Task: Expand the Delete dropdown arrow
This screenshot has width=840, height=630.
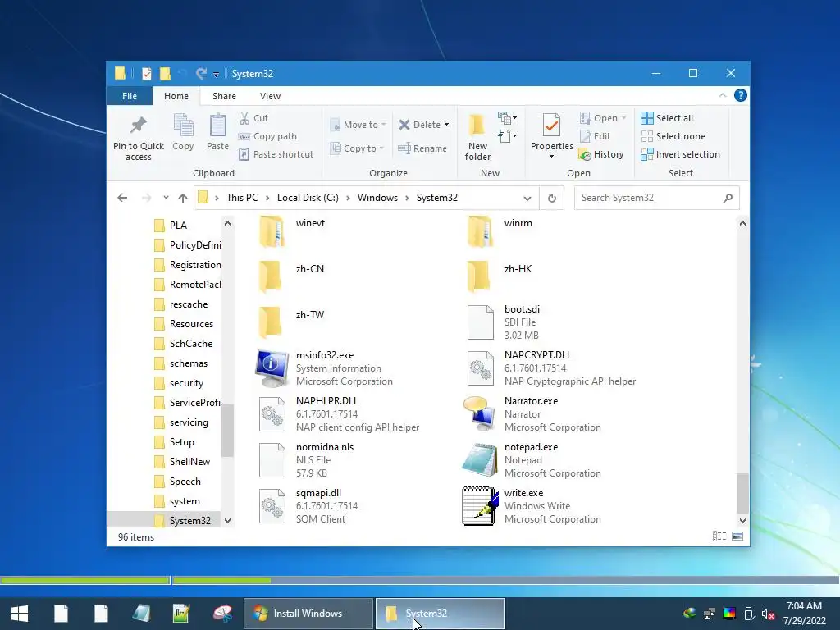Action: pyautogui.click(x=446, y=125)
